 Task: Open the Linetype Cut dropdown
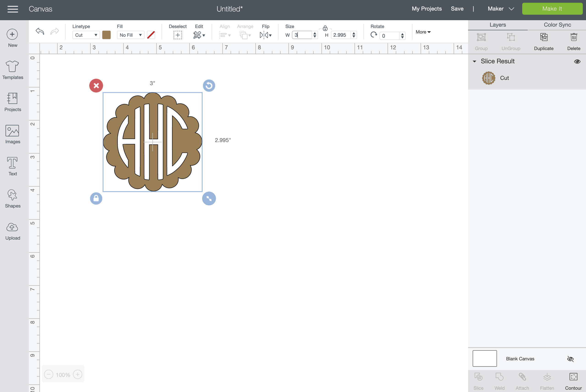tap(86, 35)
